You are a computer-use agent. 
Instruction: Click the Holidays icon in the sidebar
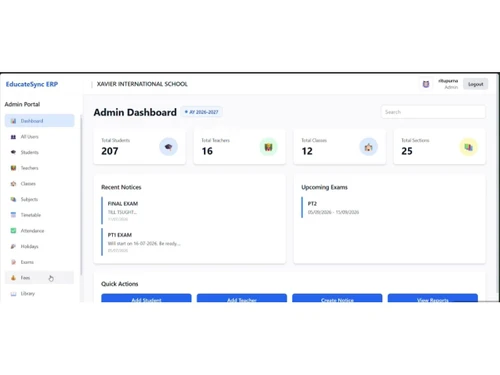coord(13,246)
